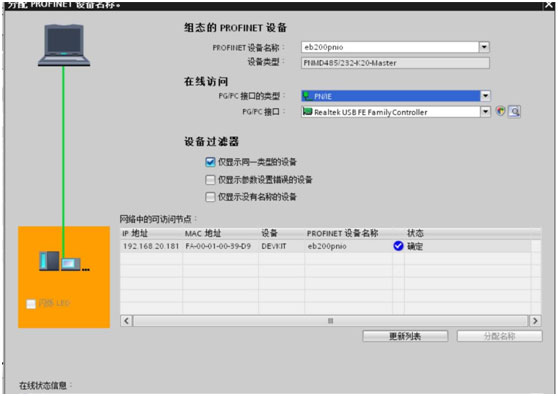Click the PN/IE network type icon

pyautogui.click(x=307, y=96)
